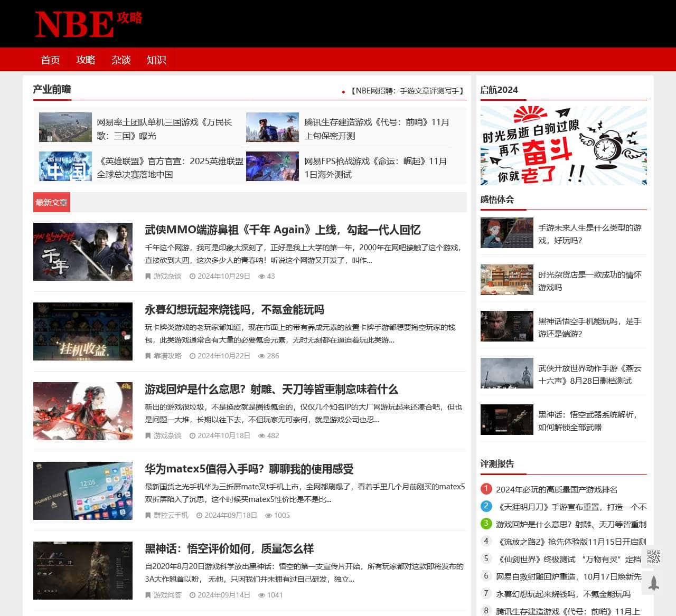Open rank 5: 《仙剑世界》终极测试

coord(569,559)
